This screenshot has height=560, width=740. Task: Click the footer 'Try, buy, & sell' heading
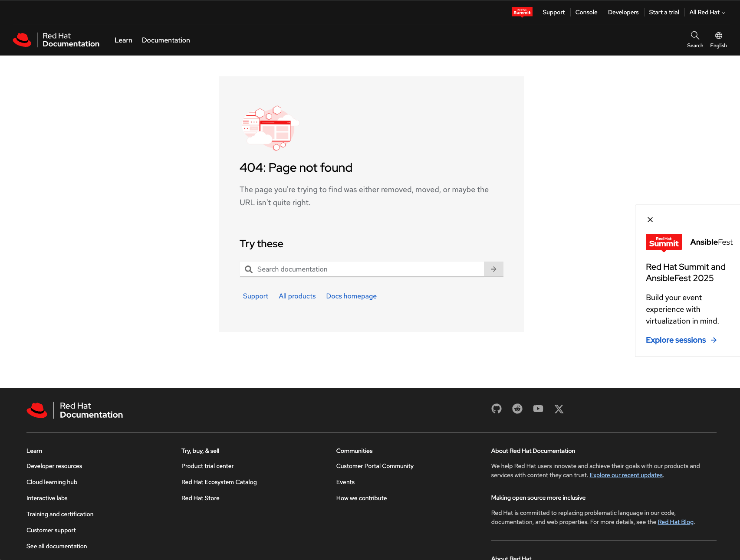pos(201,451)
